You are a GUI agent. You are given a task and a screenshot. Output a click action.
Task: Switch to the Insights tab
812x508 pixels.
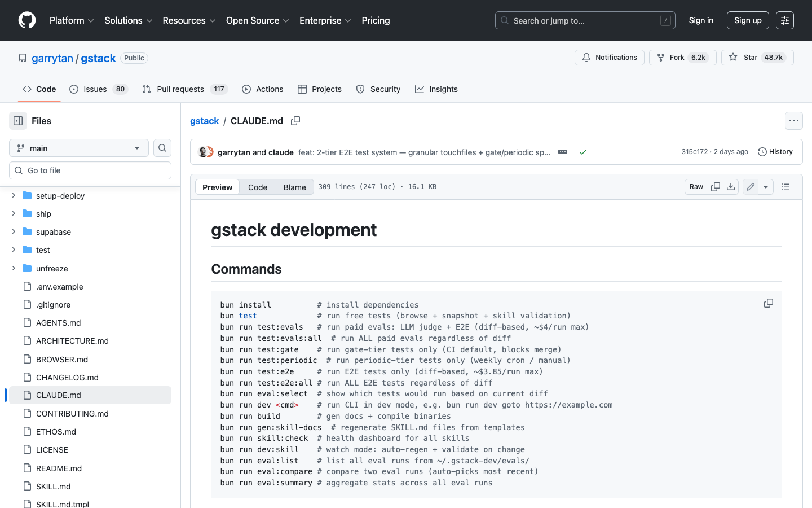point(436,89)
